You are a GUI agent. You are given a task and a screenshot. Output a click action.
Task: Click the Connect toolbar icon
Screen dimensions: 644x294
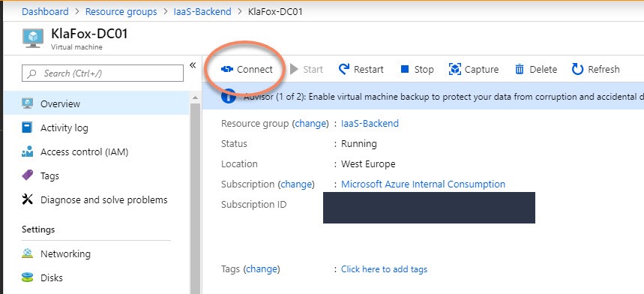tap(226, 70)
